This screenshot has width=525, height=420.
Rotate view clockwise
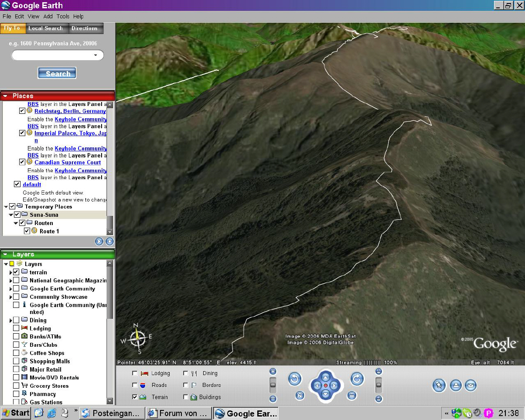click(x=357, y=379)
